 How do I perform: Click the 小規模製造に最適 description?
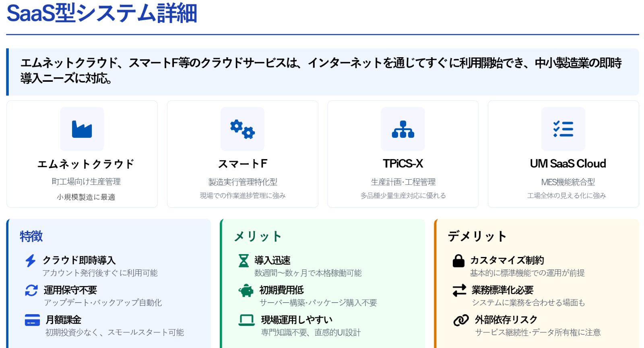[x=86, y=197]
